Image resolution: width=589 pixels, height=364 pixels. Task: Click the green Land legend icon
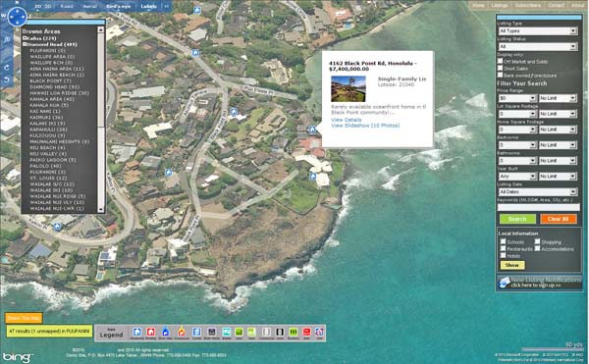coord(239,332)
